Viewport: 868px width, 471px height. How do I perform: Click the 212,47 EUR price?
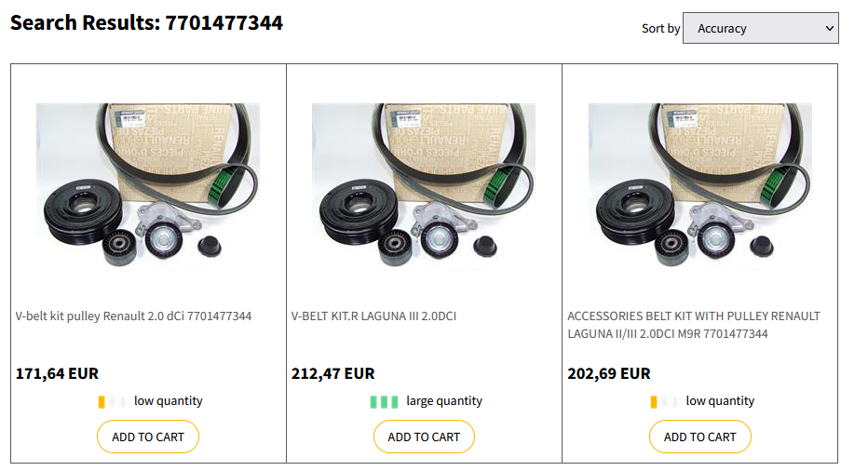(x=332, y=374)
